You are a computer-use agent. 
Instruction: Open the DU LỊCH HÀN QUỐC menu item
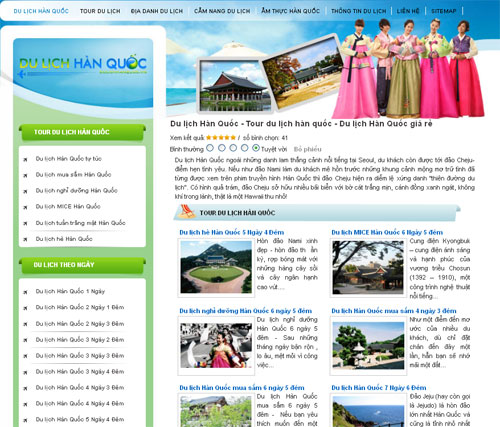point(41,11)
